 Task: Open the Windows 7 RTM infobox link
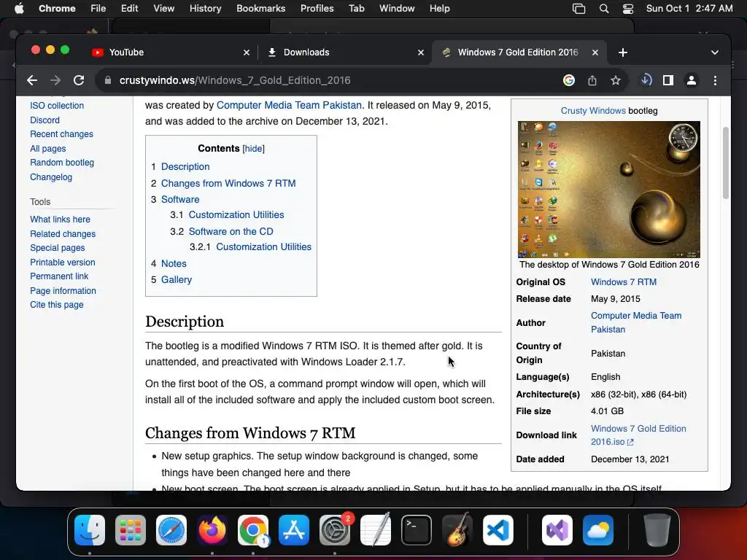coord(624,282)
